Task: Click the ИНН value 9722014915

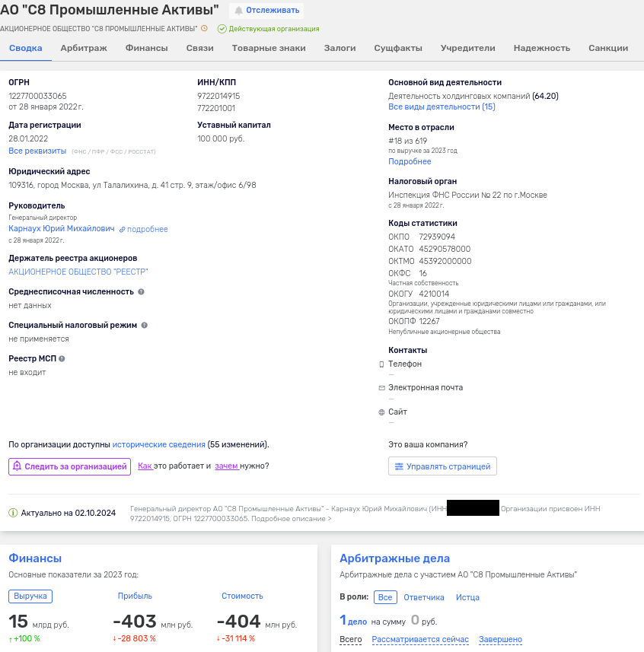Action: [x=218, y=96]
